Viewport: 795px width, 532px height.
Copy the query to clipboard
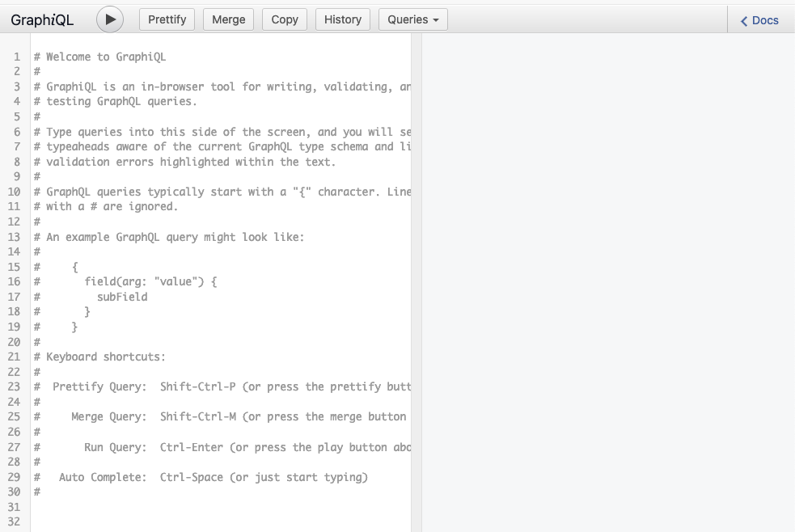284,19
